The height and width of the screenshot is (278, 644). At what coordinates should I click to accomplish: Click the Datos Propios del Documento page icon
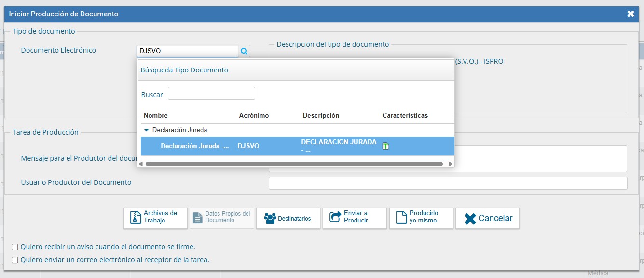point(198,218)
